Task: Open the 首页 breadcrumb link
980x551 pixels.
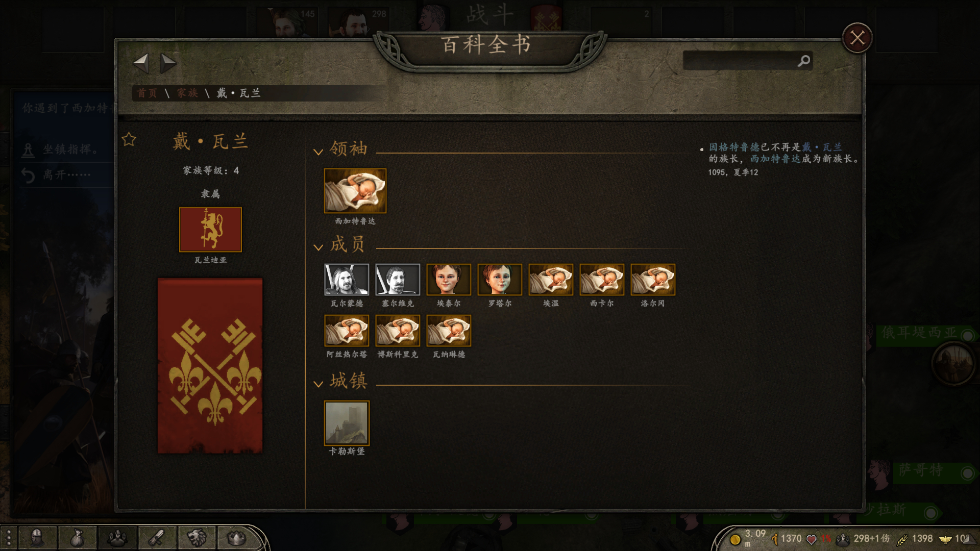Action: coord(147,93)
